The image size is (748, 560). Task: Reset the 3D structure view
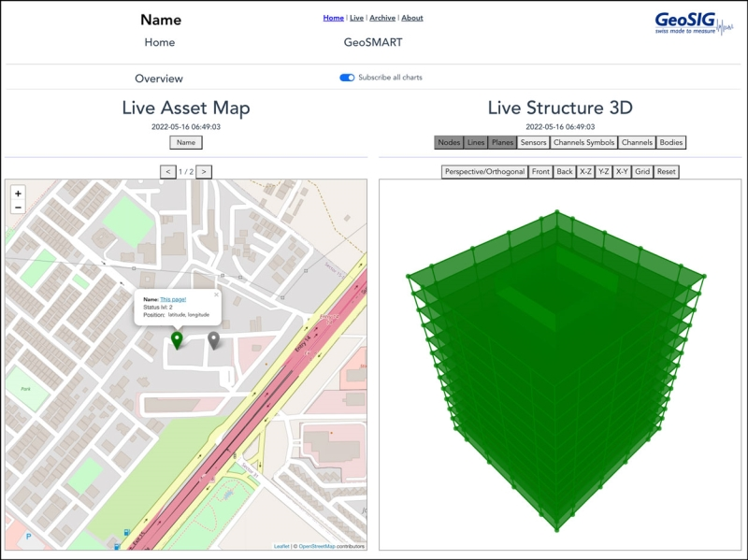pos(666,172)
